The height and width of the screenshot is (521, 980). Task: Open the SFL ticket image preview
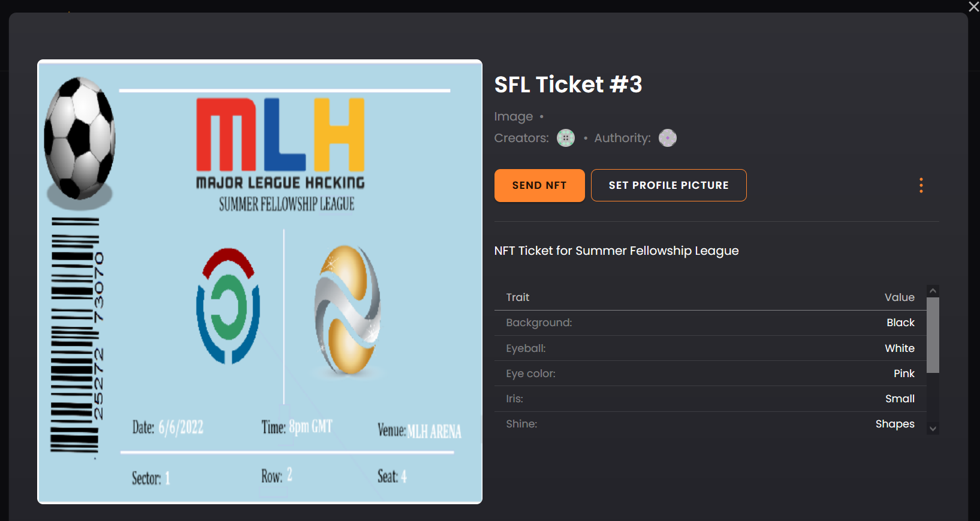coord(260,282)
